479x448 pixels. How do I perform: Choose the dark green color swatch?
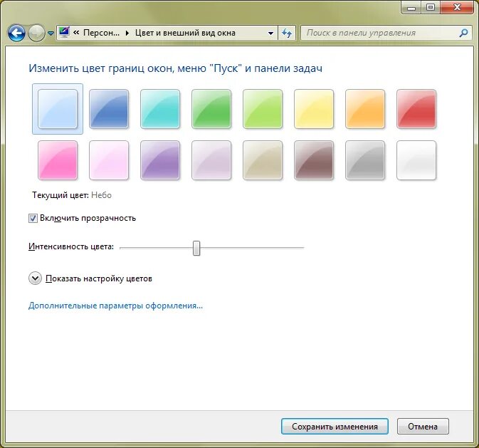pos(211,109)
